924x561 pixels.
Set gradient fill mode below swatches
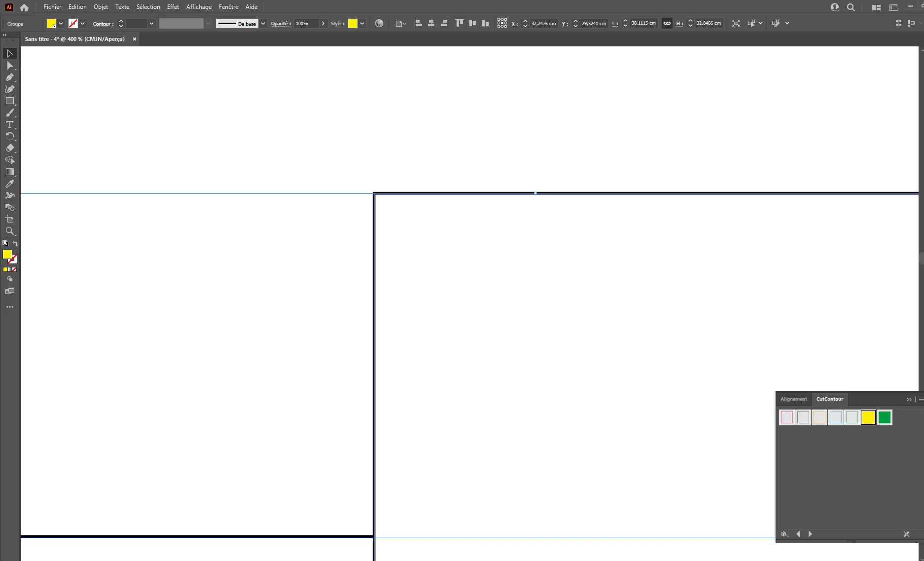(10, 269)
